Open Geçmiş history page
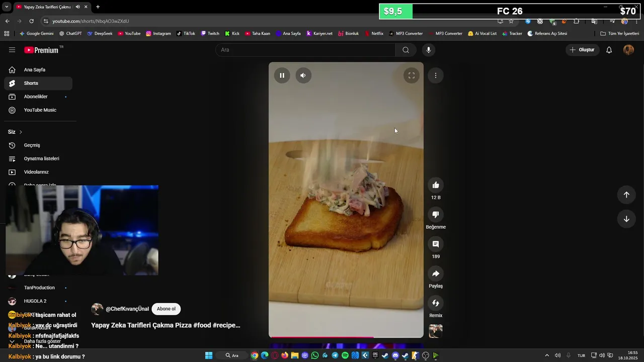Screen dimensions: 644x362 coord(38,145)
